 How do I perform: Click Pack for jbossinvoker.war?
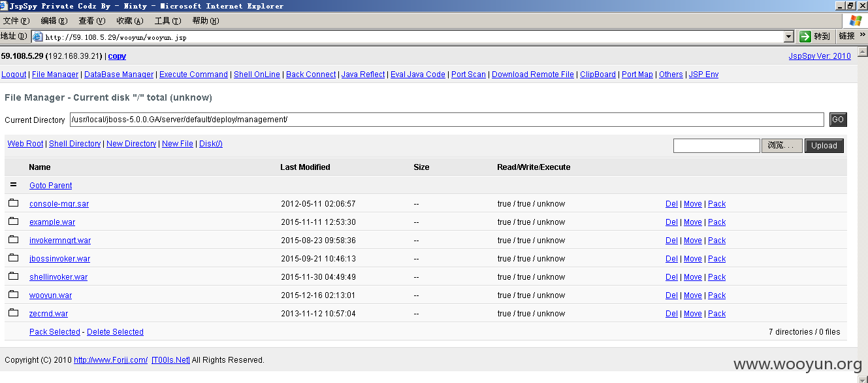pyautogui.click(x=717, y=259)
